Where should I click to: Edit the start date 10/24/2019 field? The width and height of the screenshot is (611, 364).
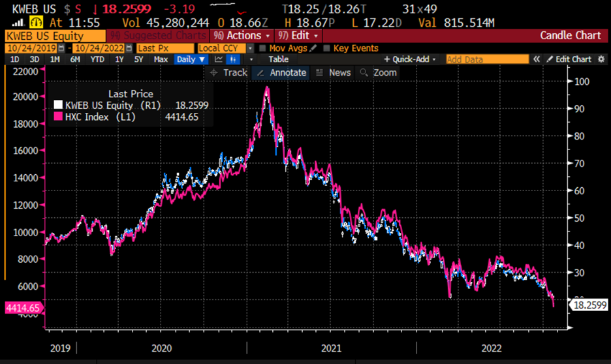click(x=31, y=48)
